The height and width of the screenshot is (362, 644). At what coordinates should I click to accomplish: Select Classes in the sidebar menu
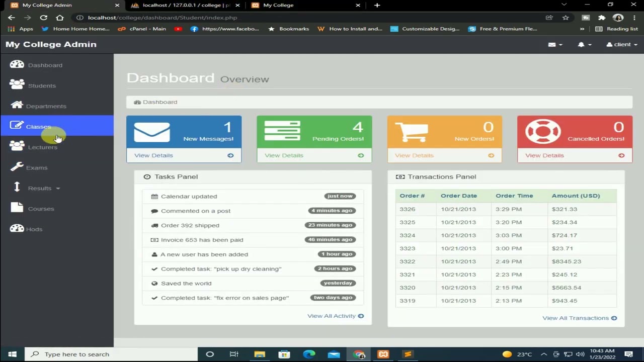click(57, 126)
